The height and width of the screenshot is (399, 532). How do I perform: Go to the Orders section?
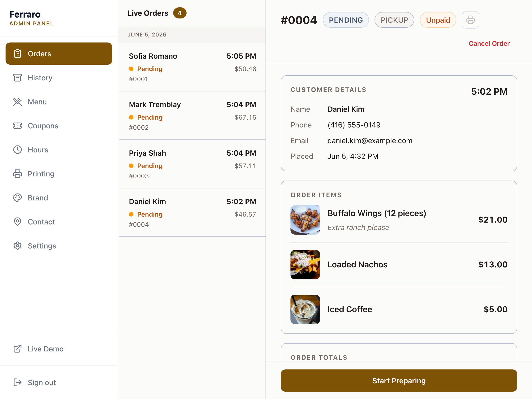pyautogui.click(x=59, y=54)
